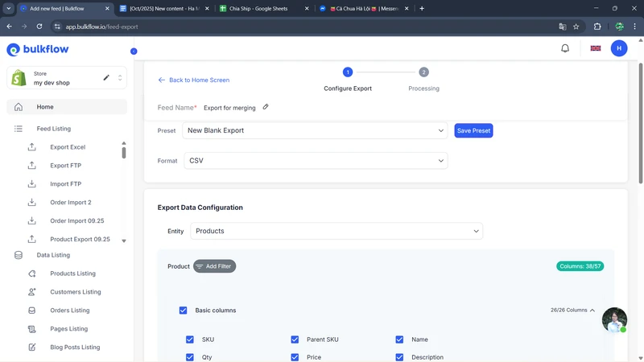Switch to the Chia Ship Google Sheets tab
The image size is (644, 362).
click(259, 8)
